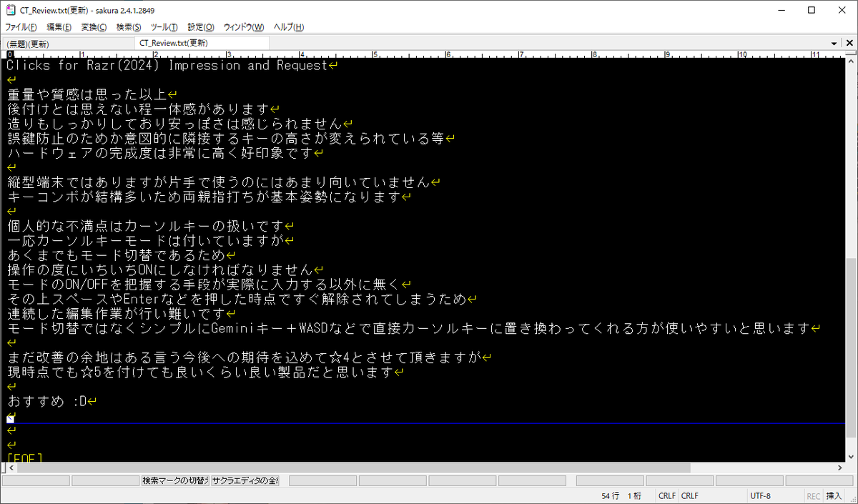Open the 変換(C) menu
Screen dimensions: 858x504
(x=94, y=27)
